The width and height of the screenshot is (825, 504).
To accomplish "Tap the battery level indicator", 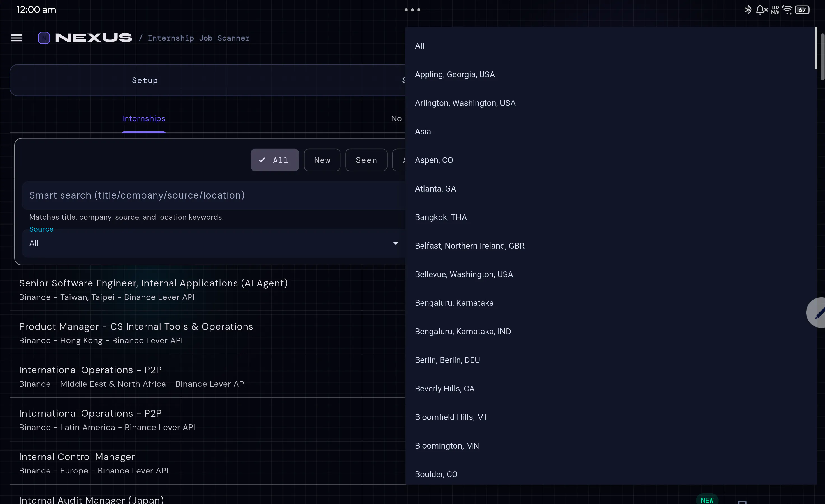I will (x=803, y=10).
